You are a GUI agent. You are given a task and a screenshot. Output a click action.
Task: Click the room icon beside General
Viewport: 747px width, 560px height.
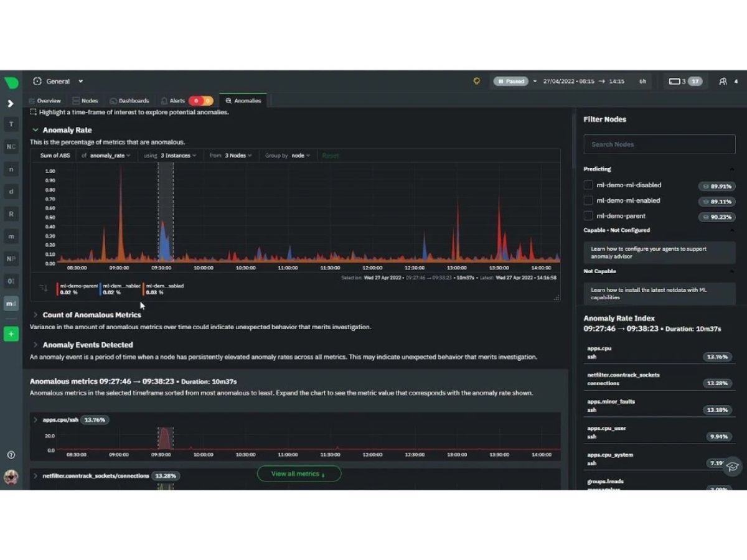tap(37, 82)
